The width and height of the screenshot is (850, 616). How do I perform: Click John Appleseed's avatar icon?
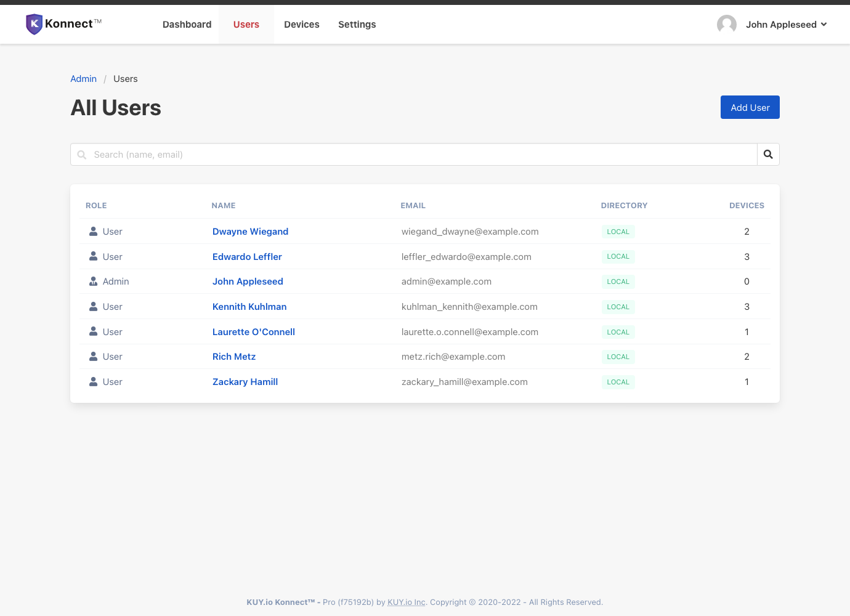pos(727,25)
